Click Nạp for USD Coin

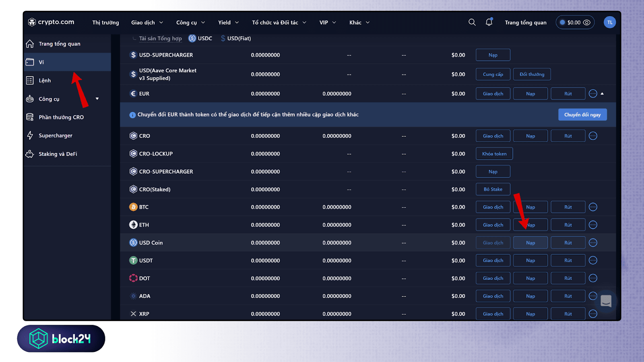point(530,243)
